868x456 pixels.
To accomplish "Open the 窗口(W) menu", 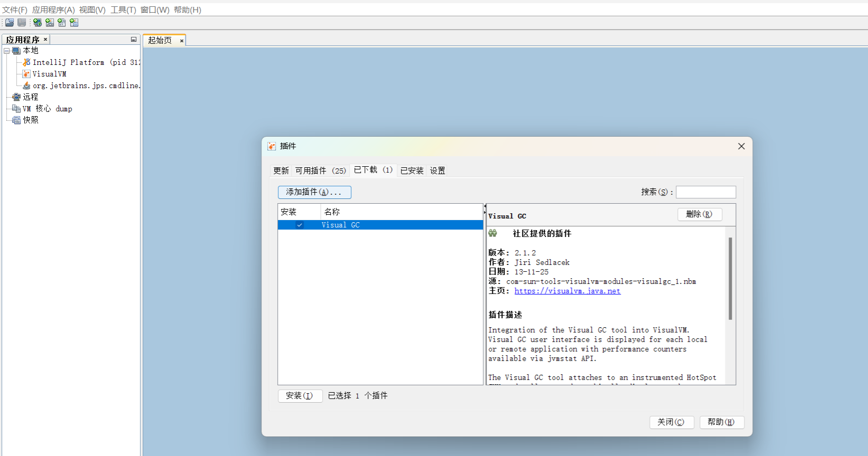I will pyautogui.click(x=155, y=10).
